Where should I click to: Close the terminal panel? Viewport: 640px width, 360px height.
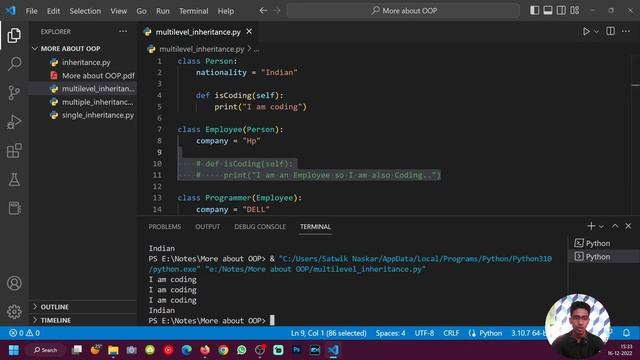628,226
